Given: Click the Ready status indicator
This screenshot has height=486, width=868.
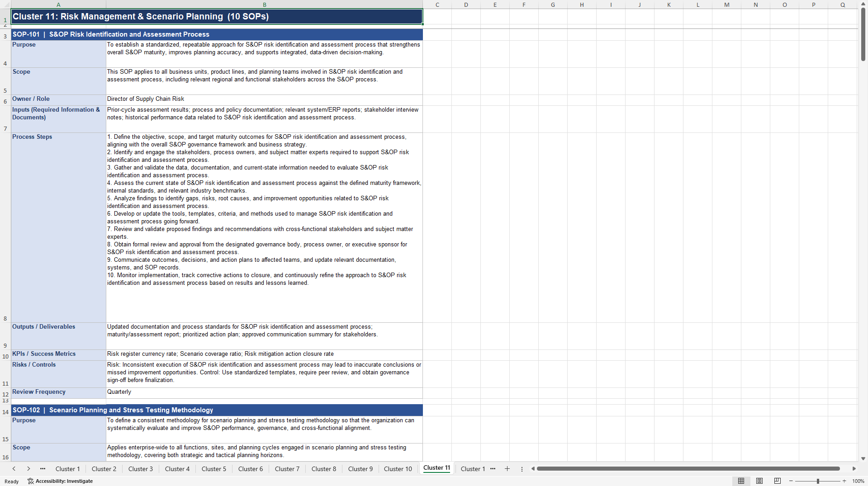Looking at the screenshot, I should tap(12, 481).
